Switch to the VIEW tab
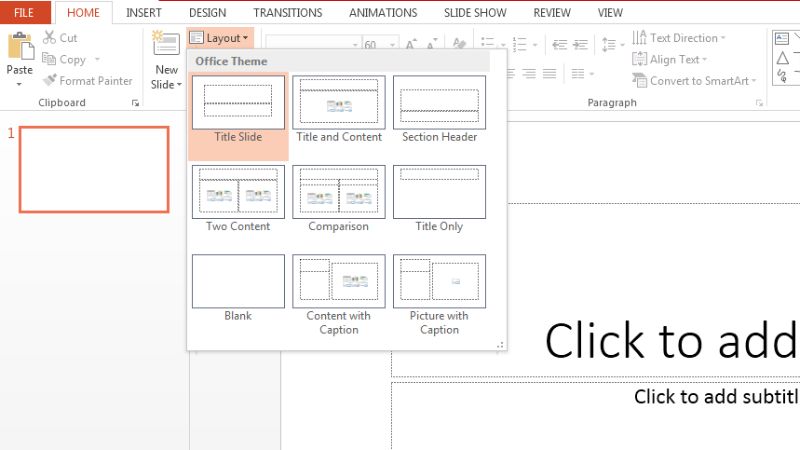The image size is (800, 450). 610,12
